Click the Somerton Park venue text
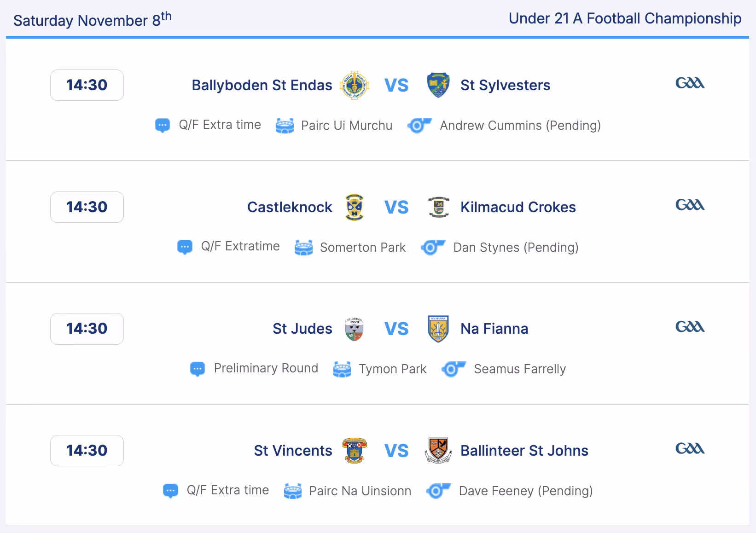The image size is (756, 533). (x=363, y=248)
